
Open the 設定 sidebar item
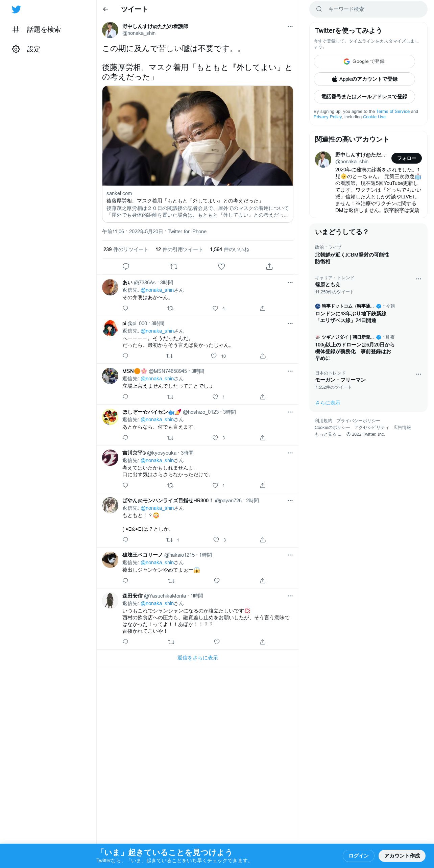click(26, 49)
